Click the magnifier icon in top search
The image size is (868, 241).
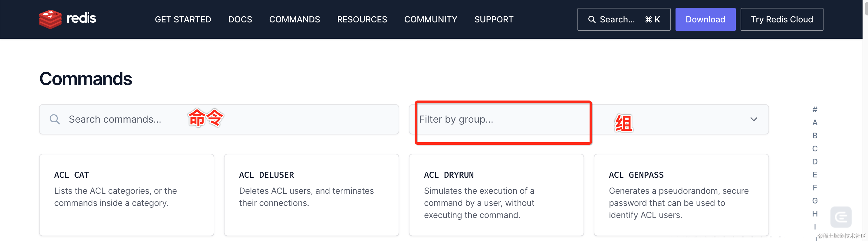point(591,20)
